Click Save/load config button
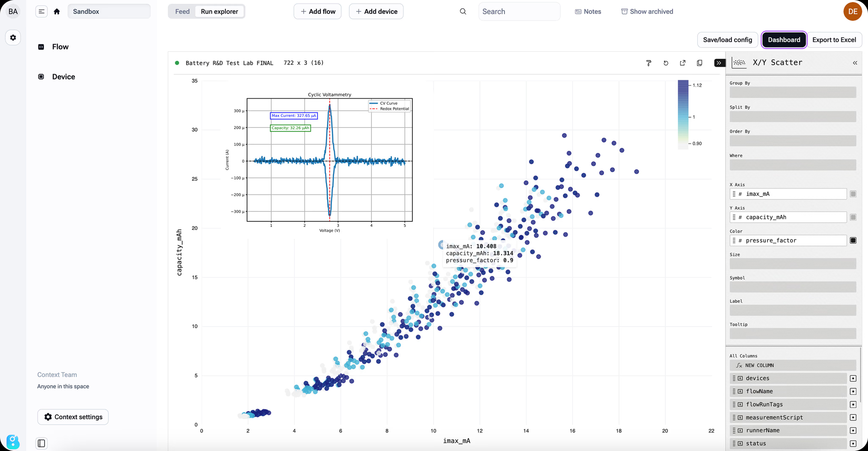868x451 pixels. pos(727,40)
